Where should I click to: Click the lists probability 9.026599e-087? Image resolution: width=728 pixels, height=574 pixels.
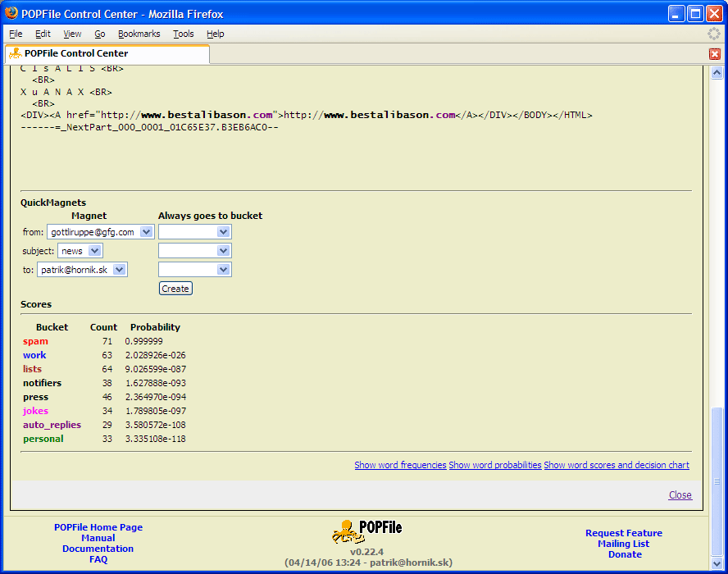click(156, 369)
